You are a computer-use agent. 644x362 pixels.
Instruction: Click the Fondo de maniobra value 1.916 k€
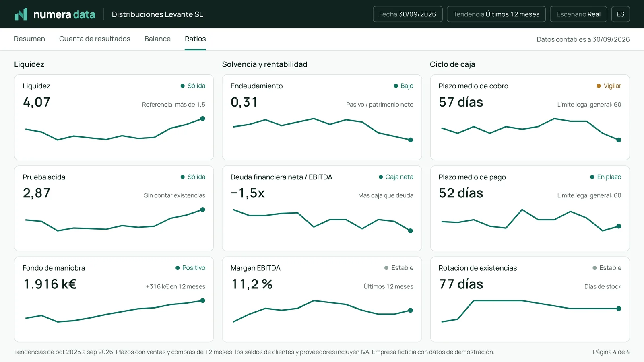click(50, 284)
